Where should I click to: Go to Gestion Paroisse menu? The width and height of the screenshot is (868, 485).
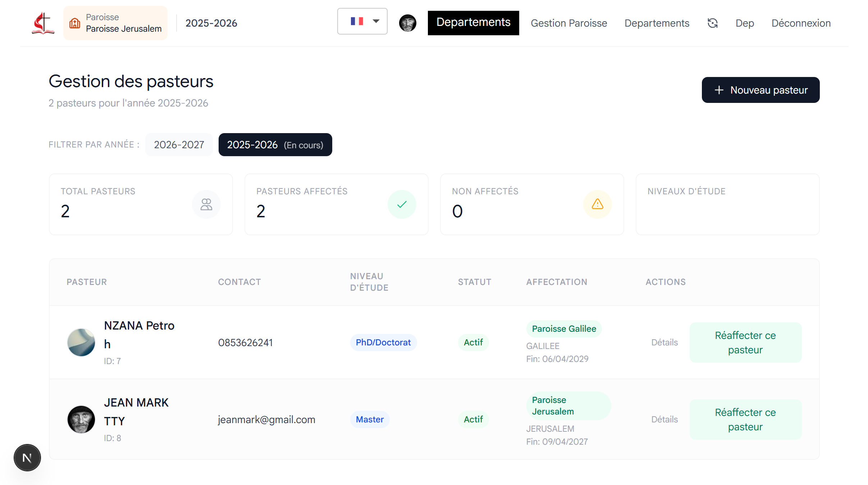point(568,23)
